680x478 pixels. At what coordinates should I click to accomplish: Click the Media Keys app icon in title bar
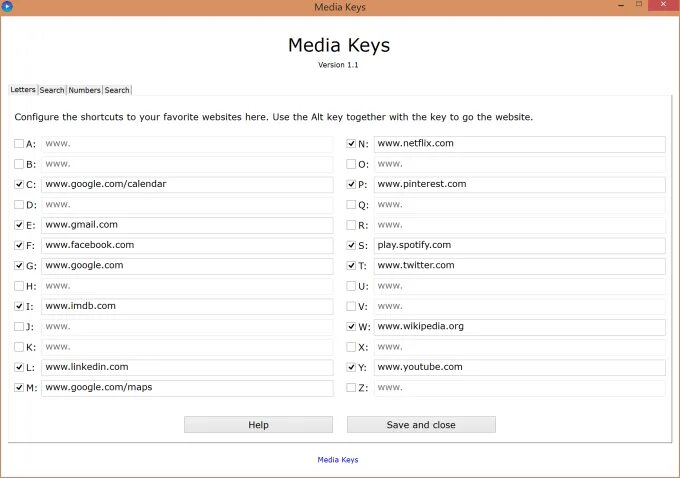pyautogui.click(x=7, y=6)
